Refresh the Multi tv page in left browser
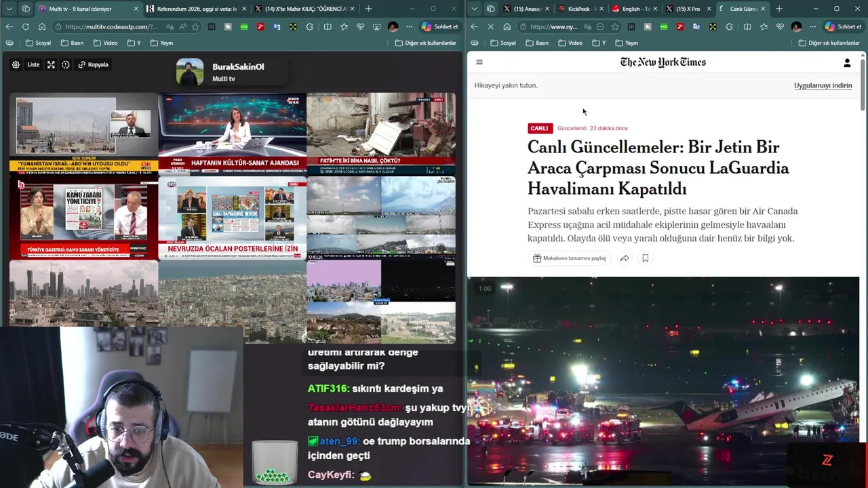The image size is (868, 488). 25,26
